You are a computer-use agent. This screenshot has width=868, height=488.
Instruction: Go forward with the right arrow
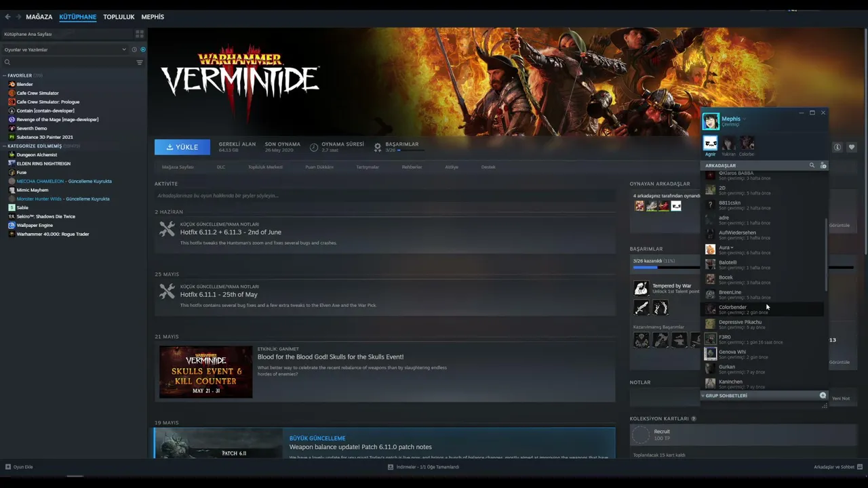coord(18,17)
